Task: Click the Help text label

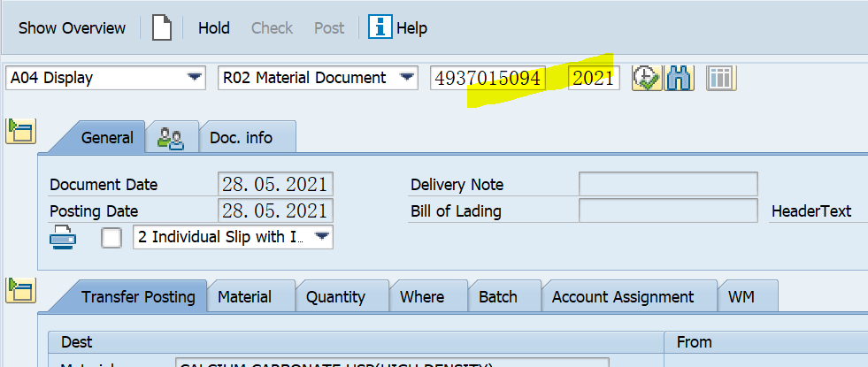Action: click(x=411, y=27)
